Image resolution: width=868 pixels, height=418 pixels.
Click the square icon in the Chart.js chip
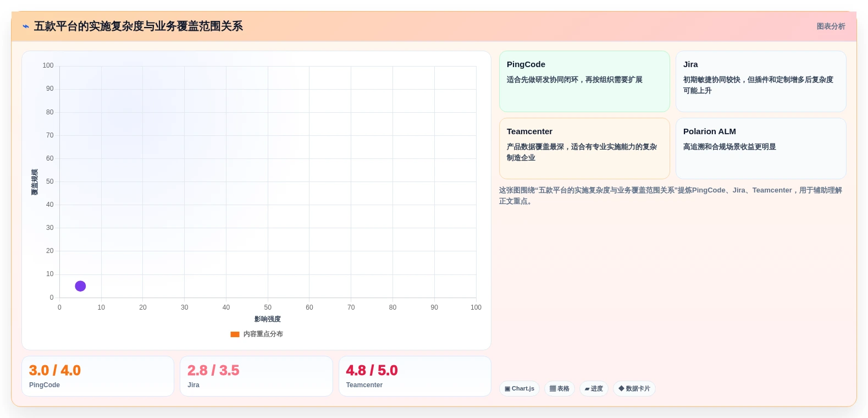507,389
